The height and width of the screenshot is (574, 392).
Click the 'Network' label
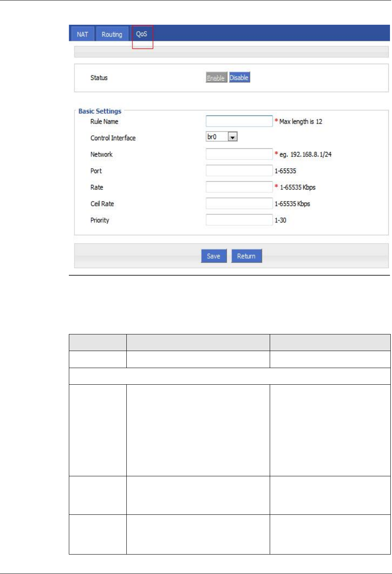click(102, 154)
